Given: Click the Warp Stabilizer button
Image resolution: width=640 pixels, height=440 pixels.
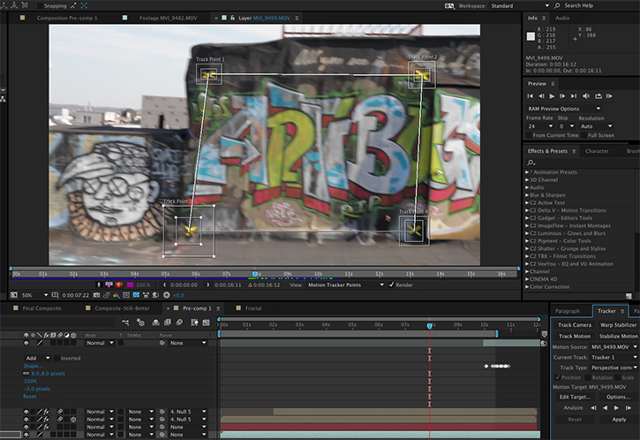Looking at the screenshot, I should coord(618,325).
